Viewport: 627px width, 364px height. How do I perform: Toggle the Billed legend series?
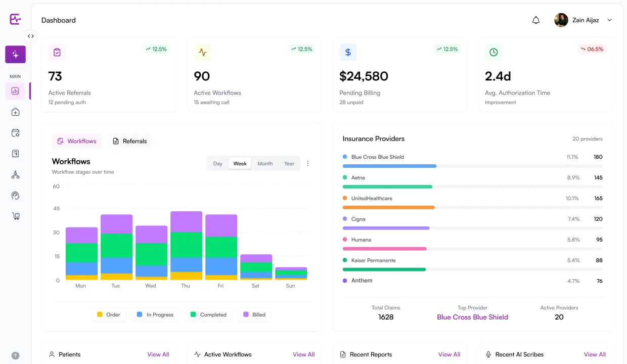(x=254, y=314)
